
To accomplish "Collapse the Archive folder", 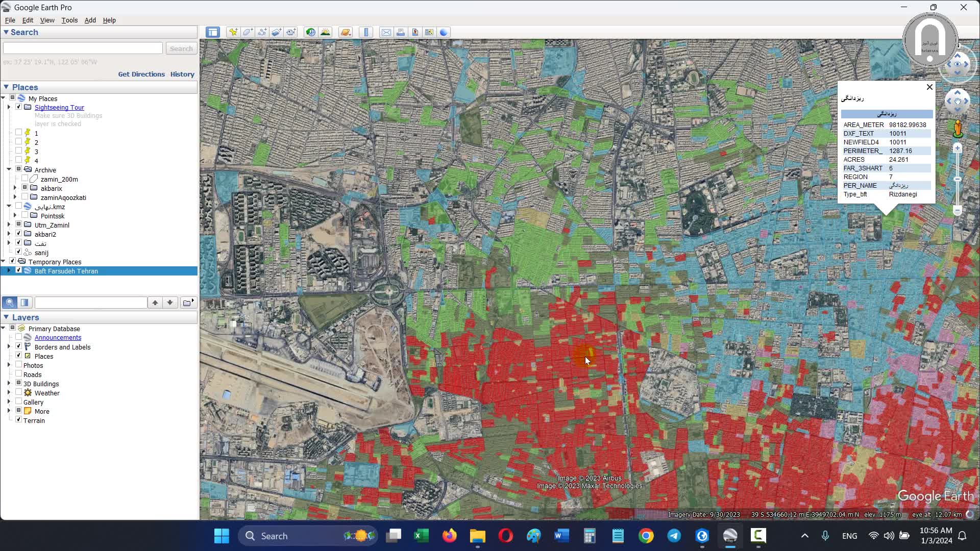I will [9, 169].
